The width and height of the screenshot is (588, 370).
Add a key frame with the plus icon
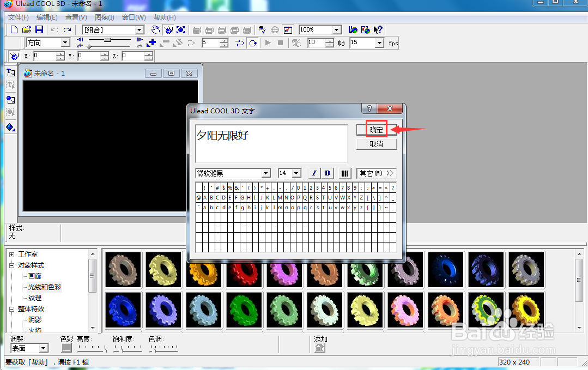pos(152,43)
